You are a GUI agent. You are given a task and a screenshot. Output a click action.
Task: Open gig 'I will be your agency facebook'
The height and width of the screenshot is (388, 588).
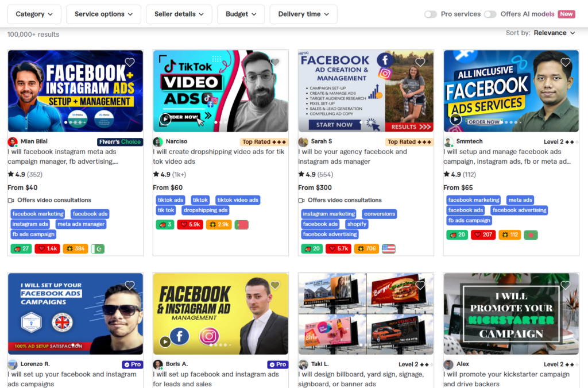point(353,156)
